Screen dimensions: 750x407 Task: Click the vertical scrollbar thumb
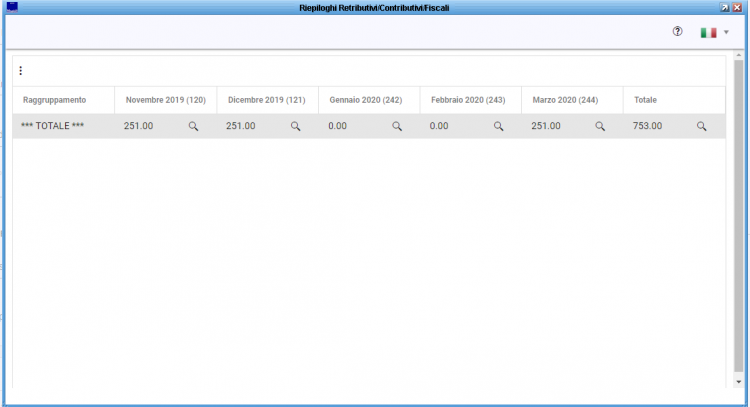pyautogui.click(x=739, y=216)
